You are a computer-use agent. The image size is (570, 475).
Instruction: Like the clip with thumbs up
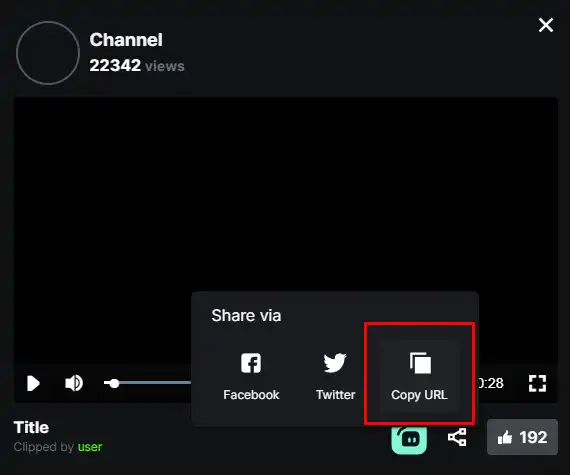(x=522, y=437)
